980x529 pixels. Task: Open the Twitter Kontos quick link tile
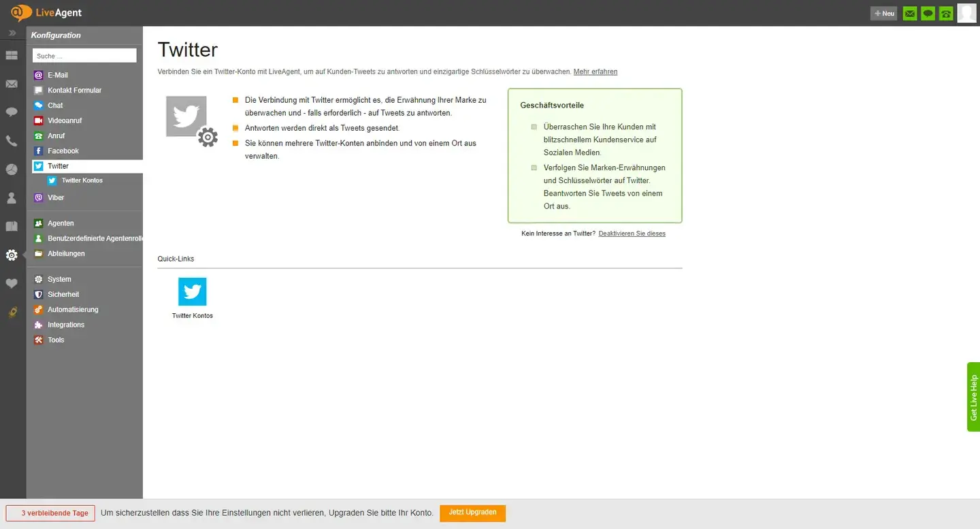193,298
